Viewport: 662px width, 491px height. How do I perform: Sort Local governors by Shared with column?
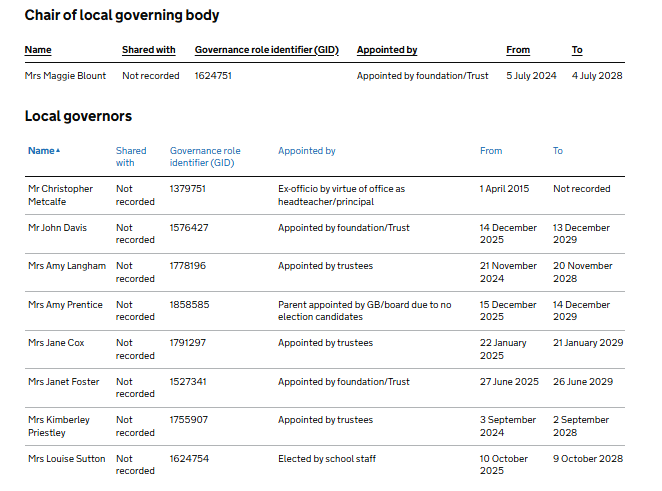[x=130, y=157]
